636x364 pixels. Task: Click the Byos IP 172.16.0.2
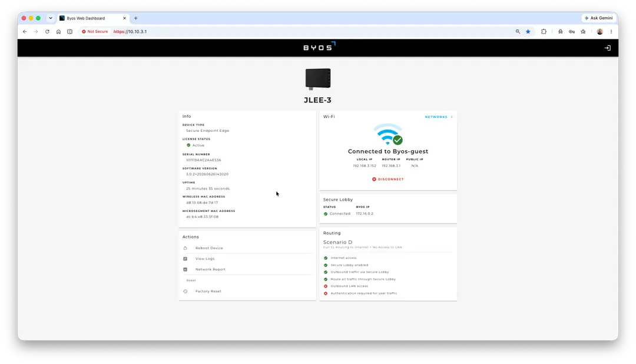pos(365,213)
